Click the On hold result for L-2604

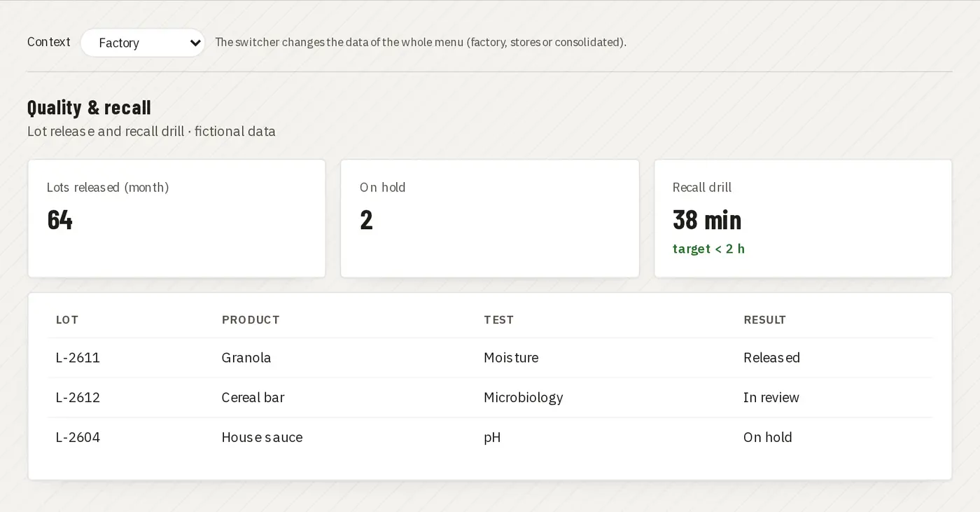767,438
